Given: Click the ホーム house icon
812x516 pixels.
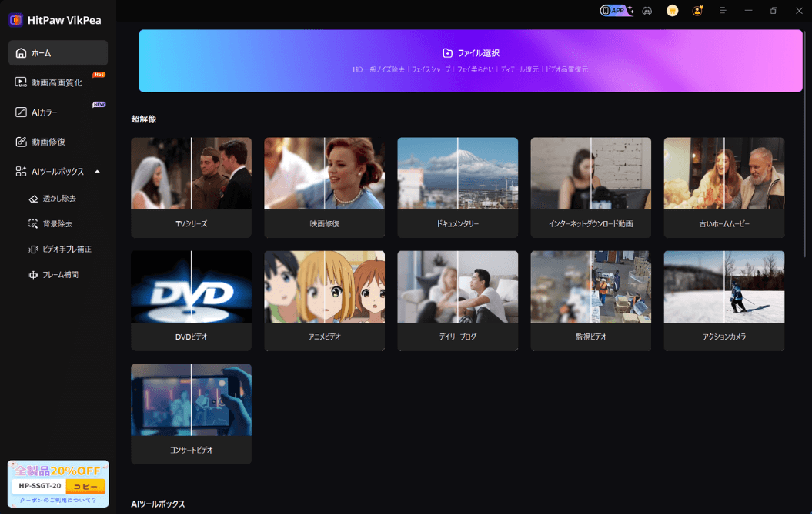Looking at the screenshot, I should (x=21, y=53).
